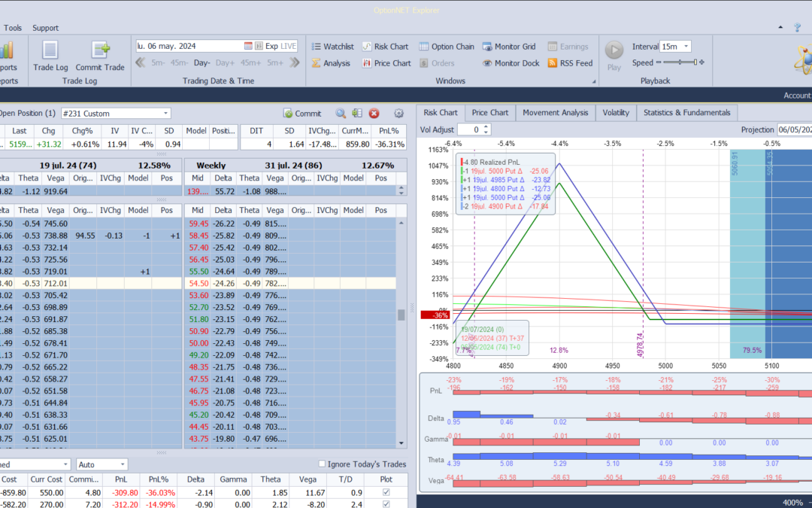Image resolution: width=812 pixels, height=508 pixels.
Task: Click the Trading Date field showing 06 may. 2024
Action: click(x=189, y=46)
